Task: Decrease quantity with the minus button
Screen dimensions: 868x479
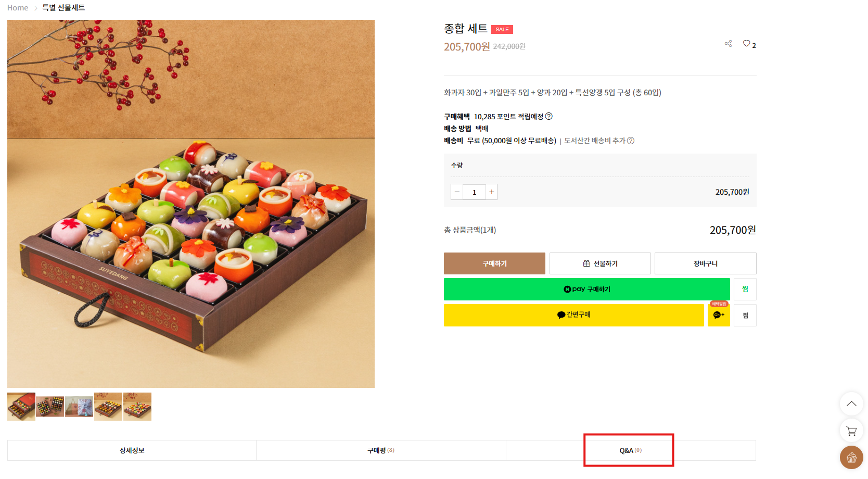Action: [457, 192]
